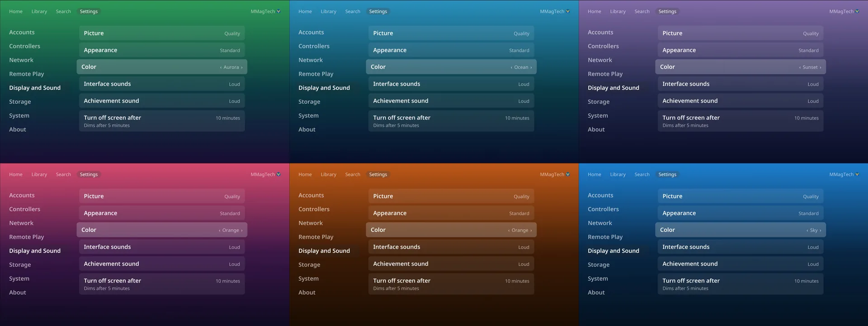This screenshot has width=868, height=326.
Task: Open System in the Sky panel sidebar
Action: coord(598,278)
